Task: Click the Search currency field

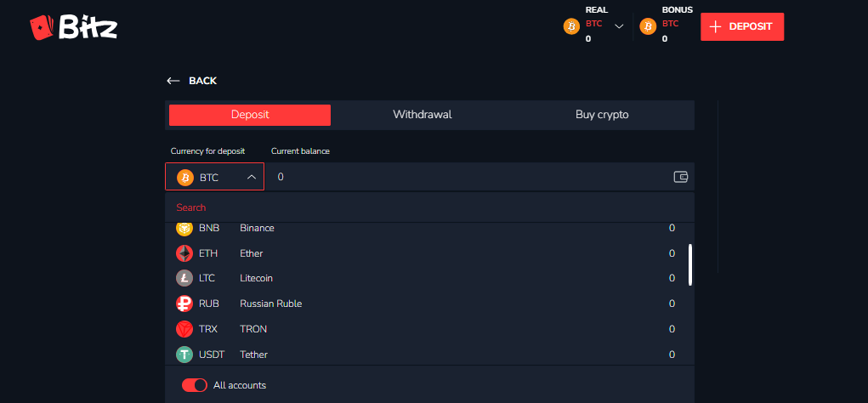Action: pyautogui.click(x=429, y=207)
